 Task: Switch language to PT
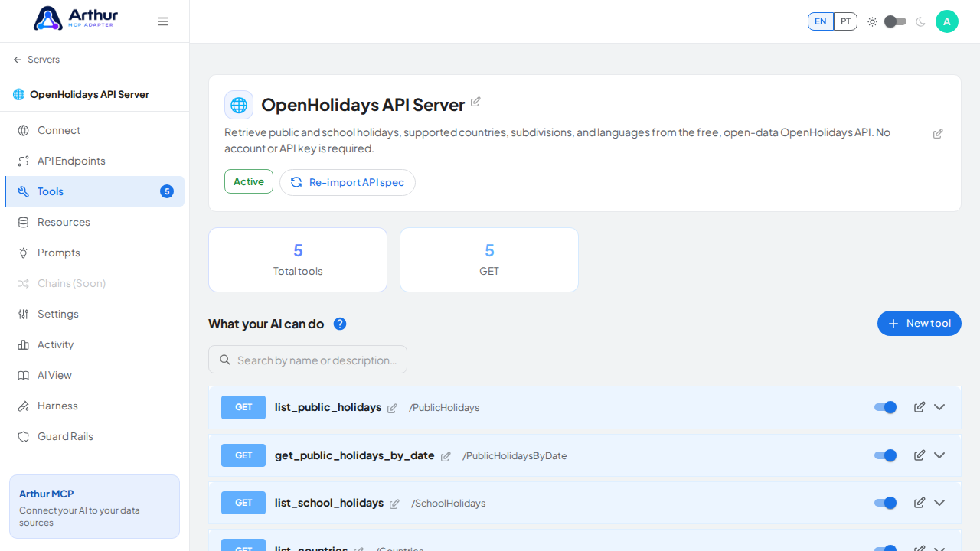pos(845,21)
